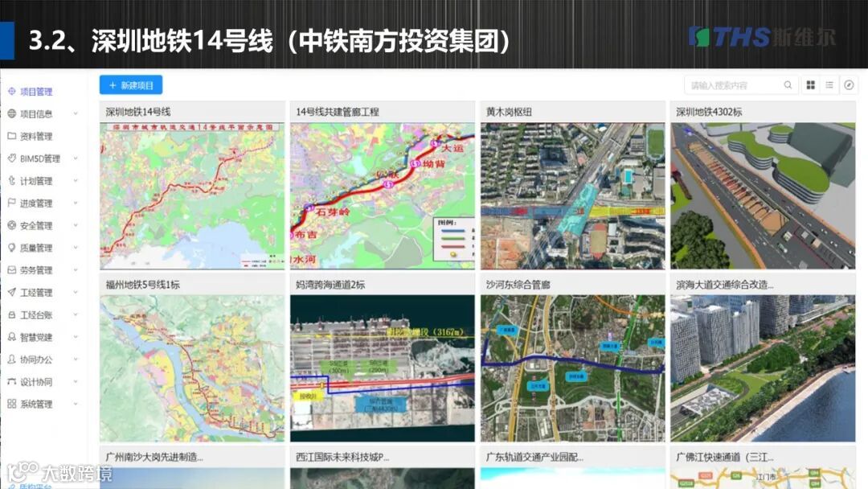The image size is (868, 489).
Task: Open the 沙河东综合管廊 satellite thumbnail
Action: click(x=573, y=368)
